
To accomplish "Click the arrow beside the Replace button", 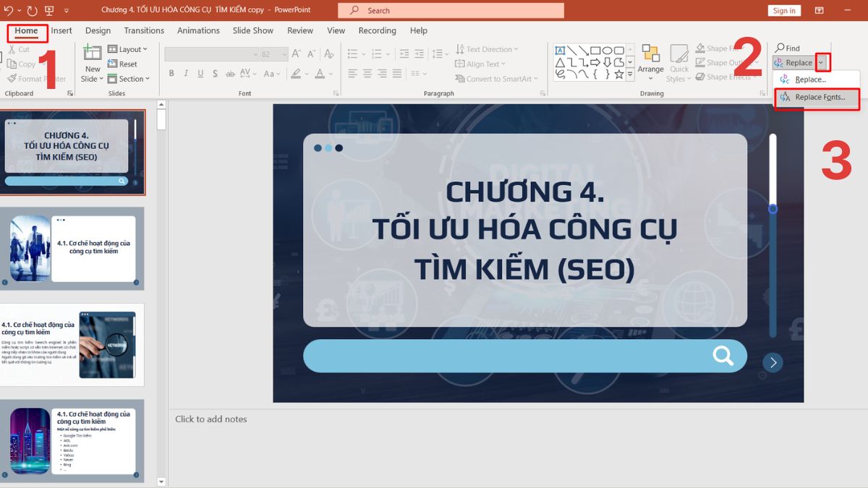I will (822, 63).
